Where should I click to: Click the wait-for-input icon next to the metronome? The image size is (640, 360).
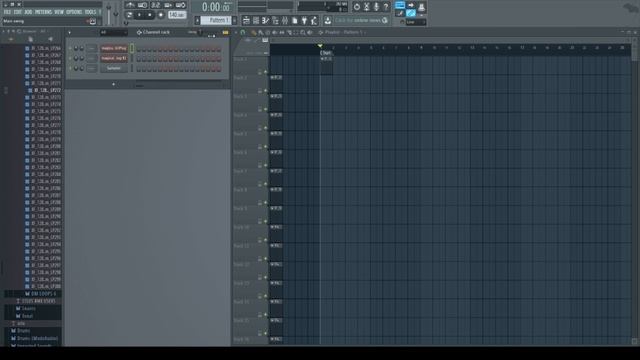point(142,5)
